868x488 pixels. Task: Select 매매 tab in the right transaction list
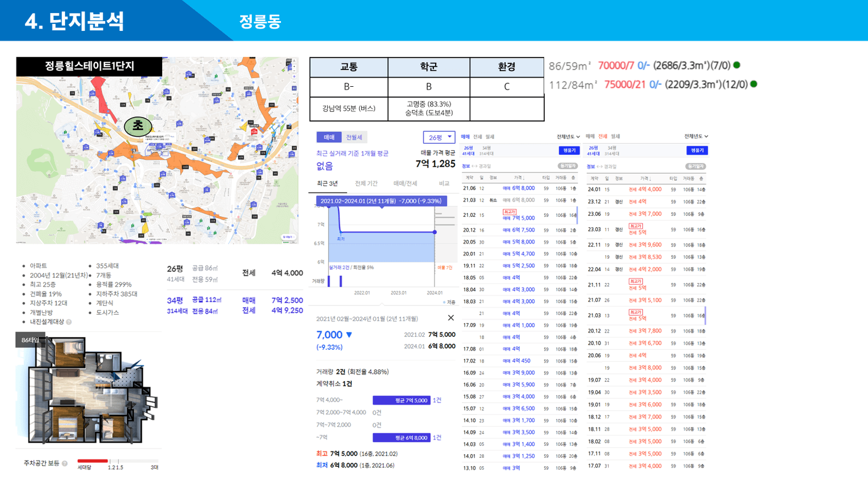tap(590, 136)
